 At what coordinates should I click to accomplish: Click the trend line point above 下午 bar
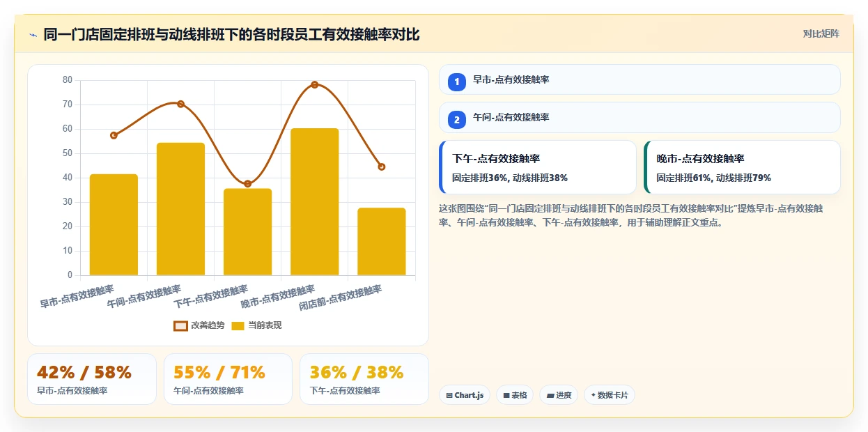(247, 183)
